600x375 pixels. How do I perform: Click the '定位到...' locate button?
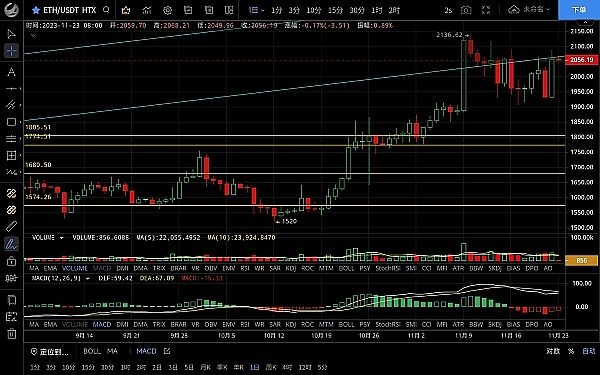tap(50, 351)
